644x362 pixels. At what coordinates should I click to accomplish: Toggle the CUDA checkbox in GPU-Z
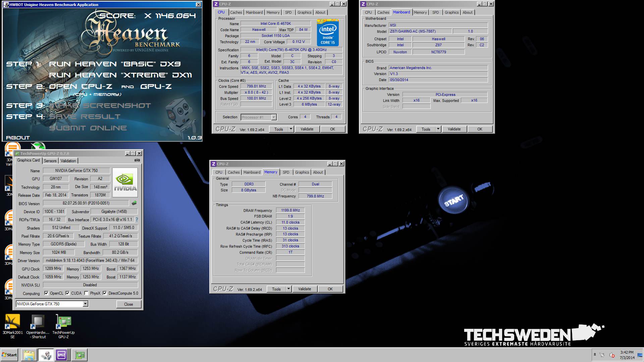click(67, 293)
